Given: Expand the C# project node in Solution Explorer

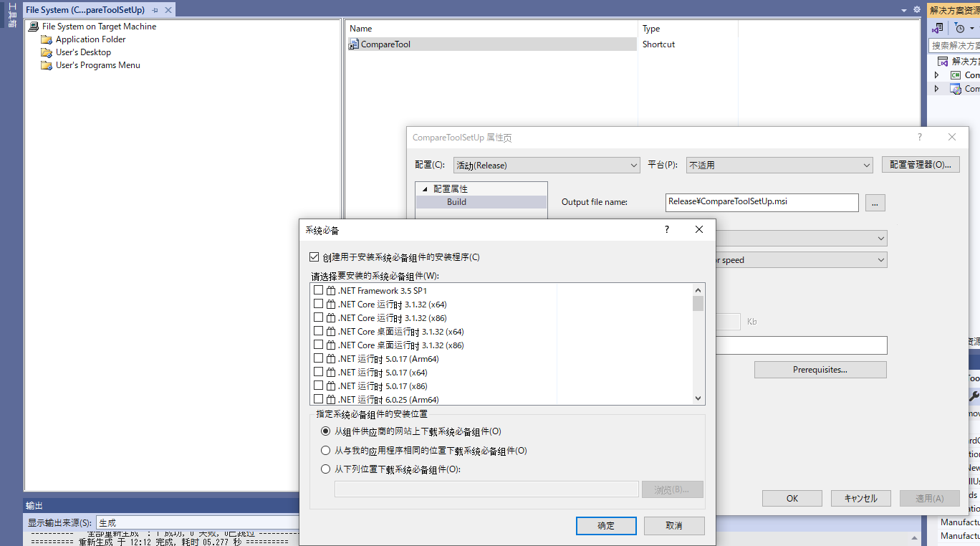Looking at the screenshot, I should [x=936, y=75].
